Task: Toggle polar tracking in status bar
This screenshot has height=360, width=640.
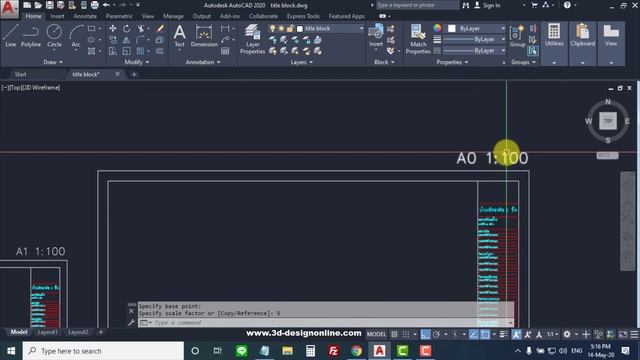Action: [436, 334]
